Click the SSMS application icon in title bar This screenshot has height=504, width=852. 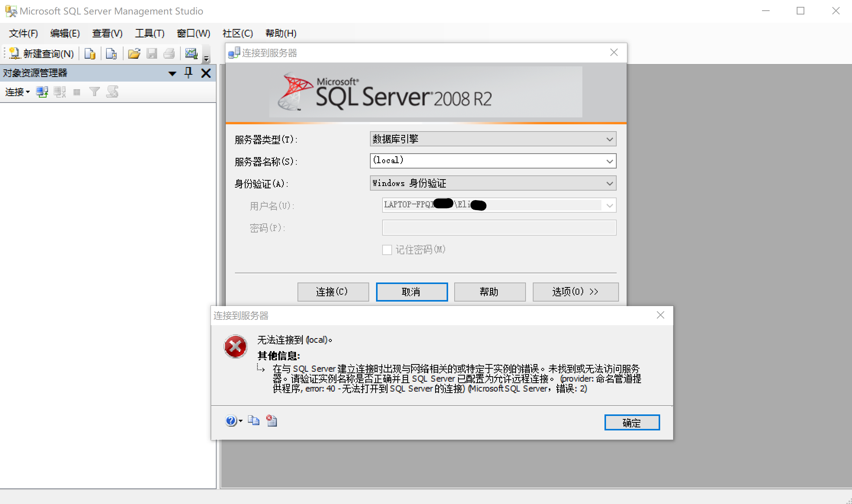click(11, 11)
